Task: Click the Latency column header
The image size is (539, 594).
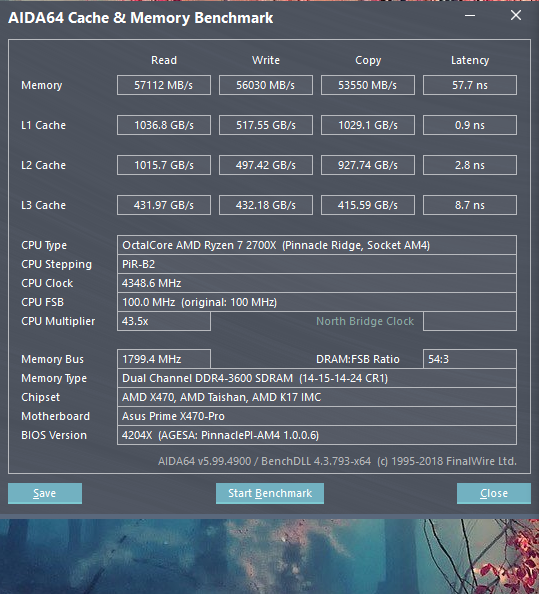Action: click(470, 61)
